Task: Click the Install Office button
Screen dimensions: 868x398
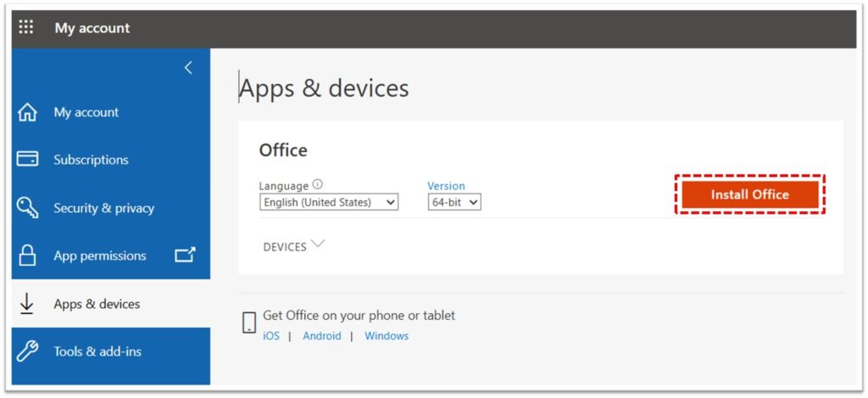Action: 749,194
